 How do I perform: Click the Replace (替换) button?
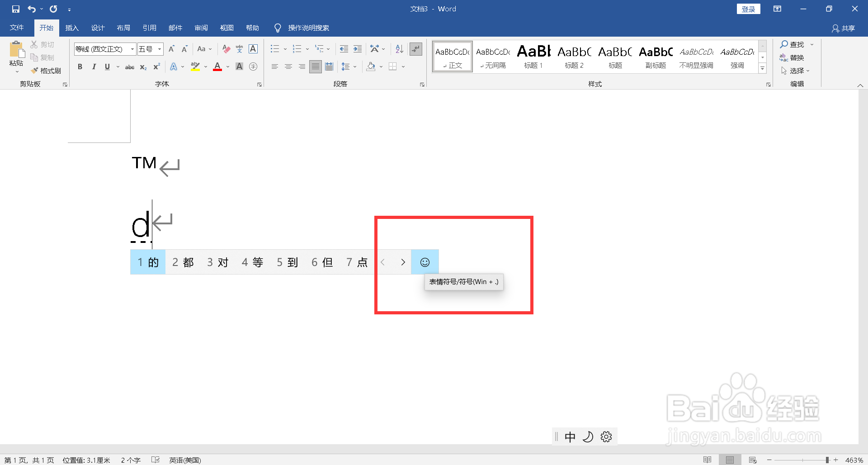pyautogui.click(x=792, y=57)
